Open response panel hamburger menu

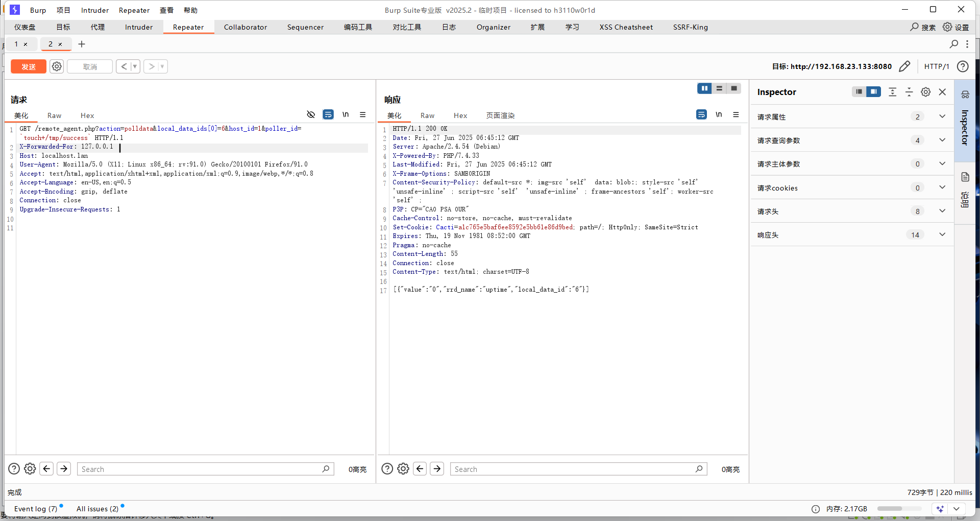(x=736, y=114)
